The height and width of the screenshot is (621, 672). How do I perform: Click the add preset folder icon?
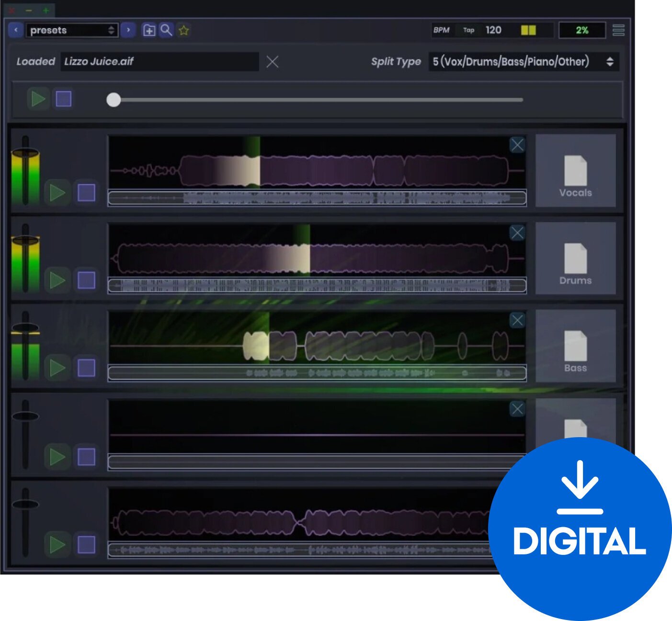(x=149, y=30)
